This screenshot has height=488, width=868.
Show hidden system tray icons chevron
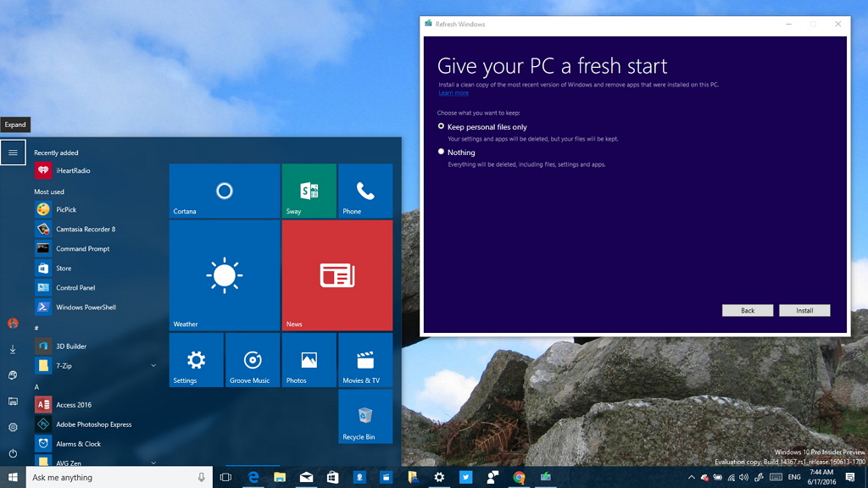pos(692,477)
